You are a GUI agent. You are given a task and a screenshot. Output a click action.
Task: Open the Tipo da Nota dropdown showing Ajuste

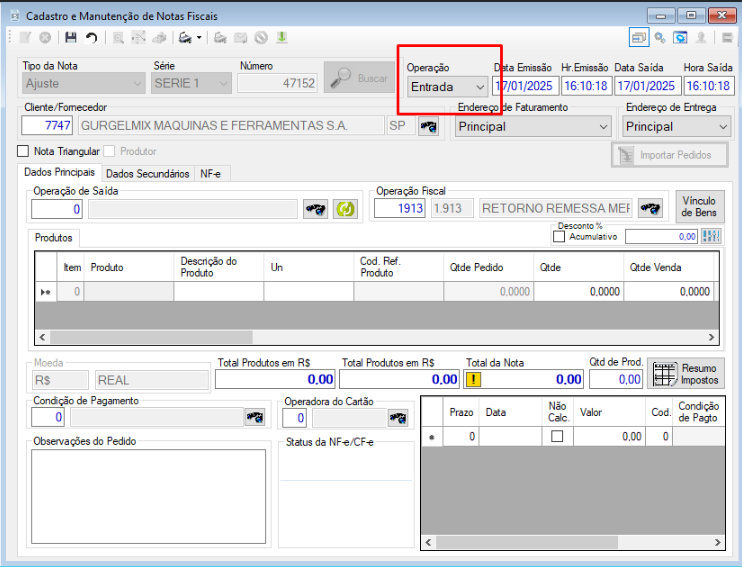[83, 83]
